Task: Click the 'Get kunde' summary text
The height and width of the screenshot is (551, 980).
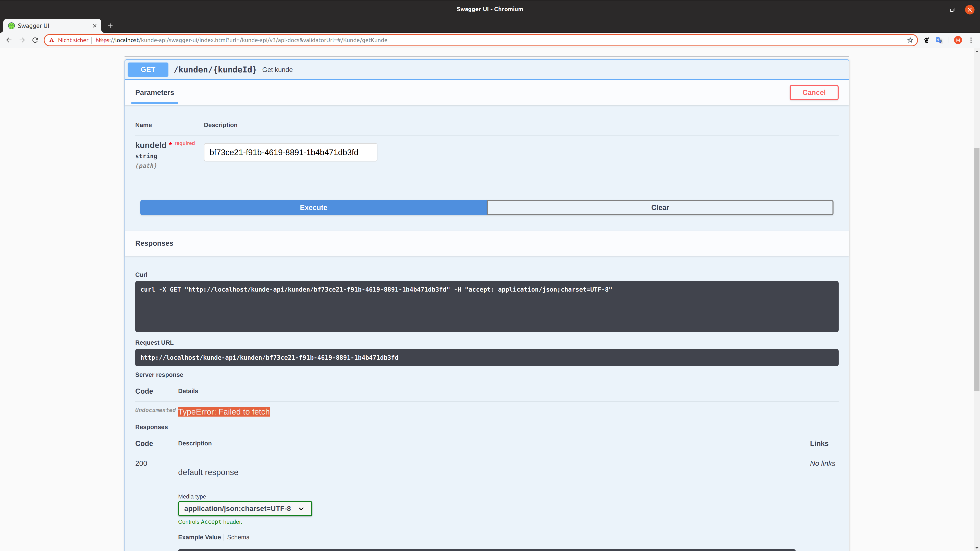Action: (277, 70)
